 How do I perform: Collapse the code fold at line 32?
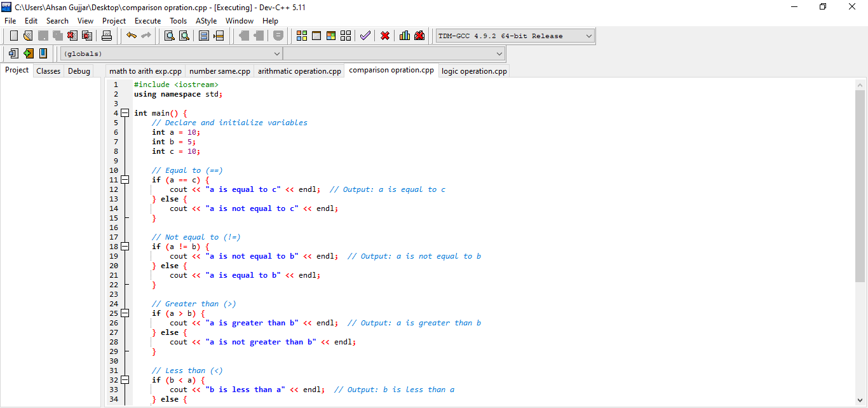(x=125, y=380)
